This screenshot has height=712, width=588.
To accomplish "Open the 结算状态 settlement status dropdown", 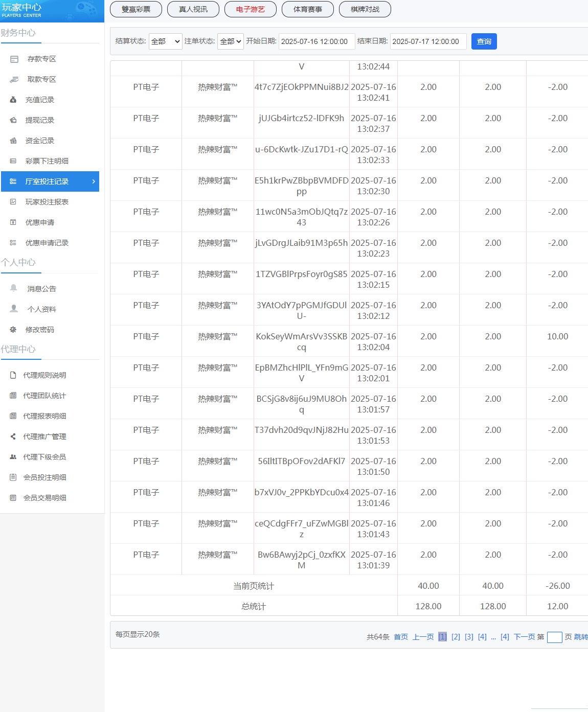I will tap(165, 41).
